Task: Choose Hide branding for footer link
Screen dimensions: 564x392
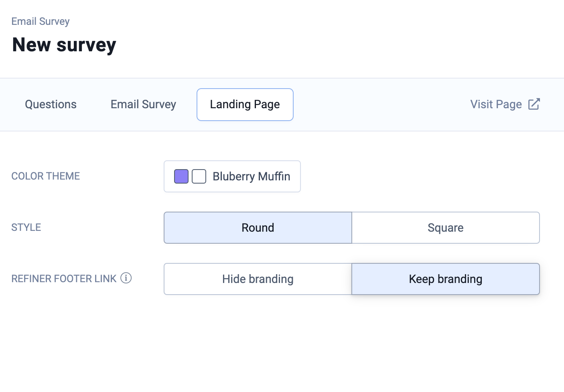Action: (258, 279)
